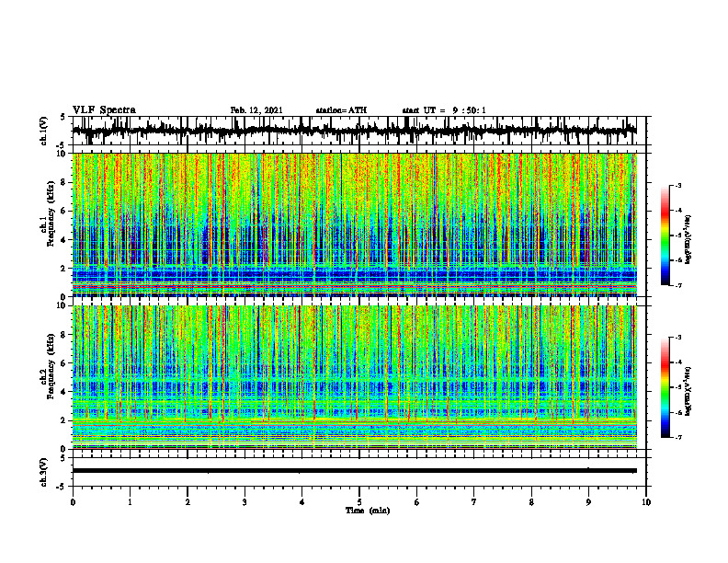Image resolution: width=728 pixels, height=563 pixels.
Task: Click the ch.1 spectrogram color bar
Action: click(x=665, y=236)
